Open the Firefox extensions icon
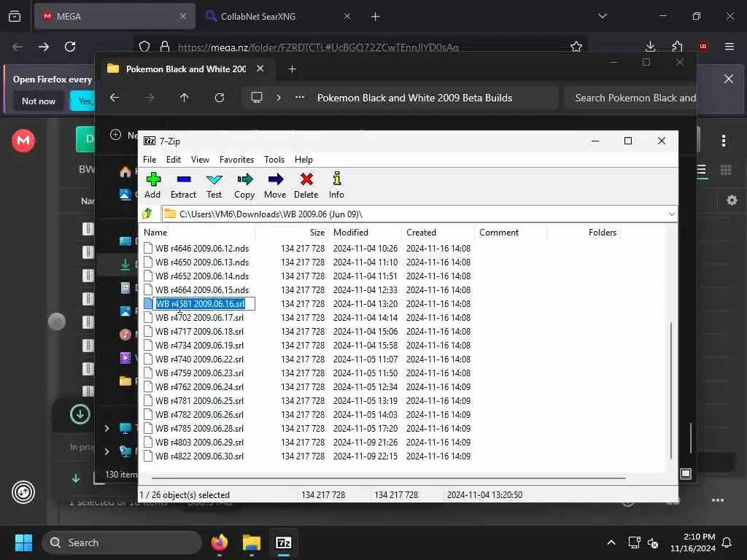This screenshot has height=560, width=747. click(x=677, y=46)
